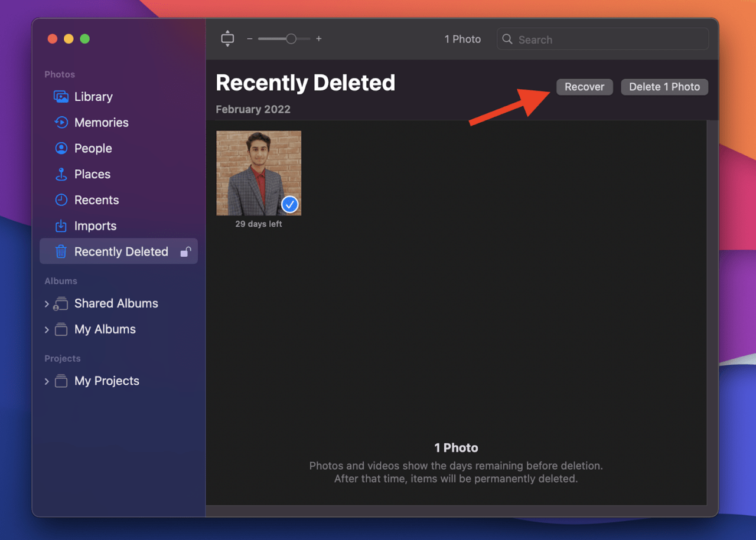Click the Recents clock icon
This screenshot has width=756, height=540.
tap(61, 200)
